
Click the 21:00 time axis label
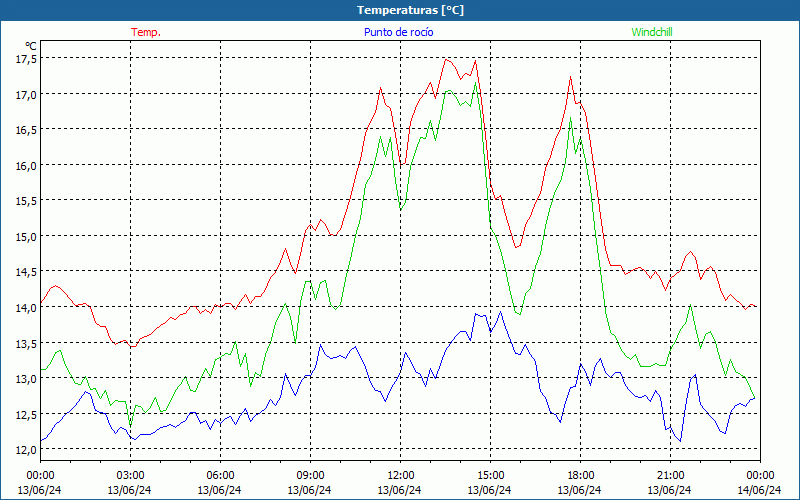tap(670, 476)
